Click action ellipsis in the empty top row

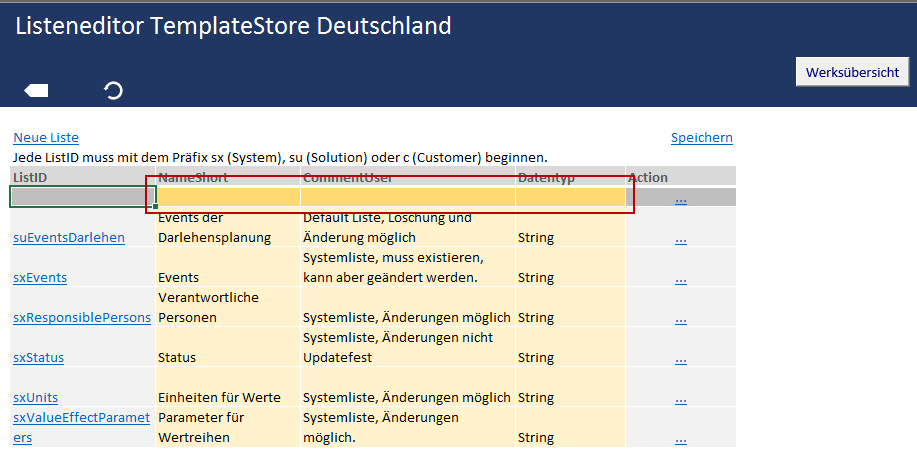tap(681, 198)
